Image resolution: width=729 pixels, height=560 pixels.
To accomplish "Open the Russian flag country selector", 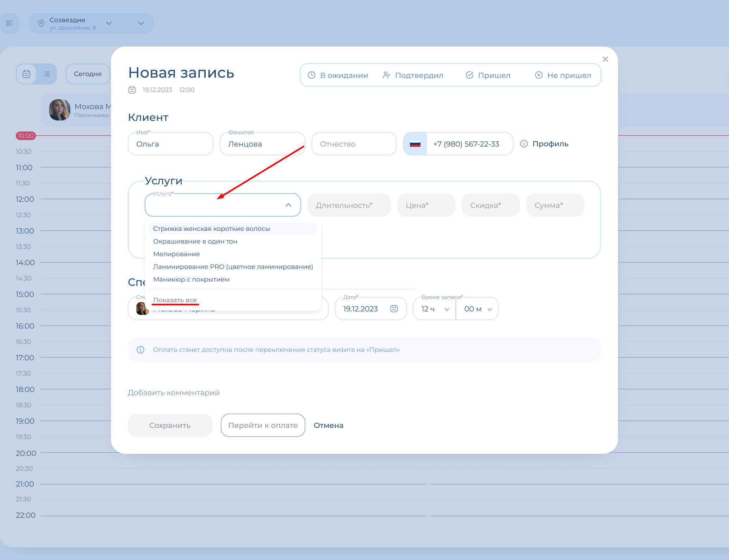I will [415, 144].
